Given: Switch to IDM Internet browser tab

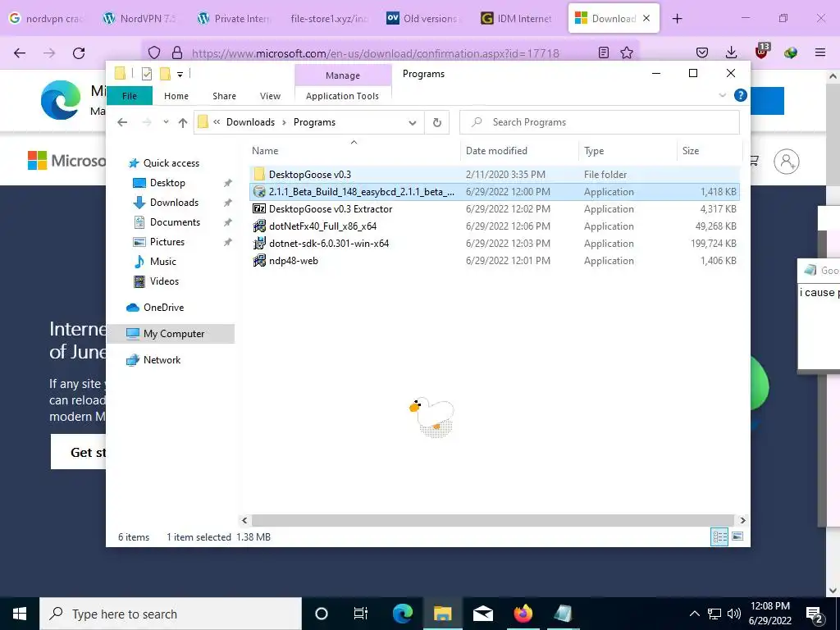Looking at the screenshot, I should [x=518, y=18].
